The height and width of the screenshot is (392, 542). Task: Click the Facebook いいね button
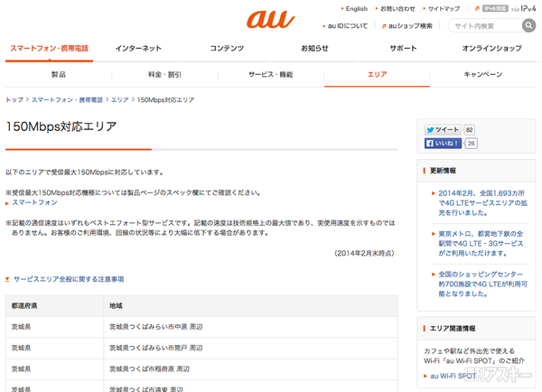tap(443, 143)
